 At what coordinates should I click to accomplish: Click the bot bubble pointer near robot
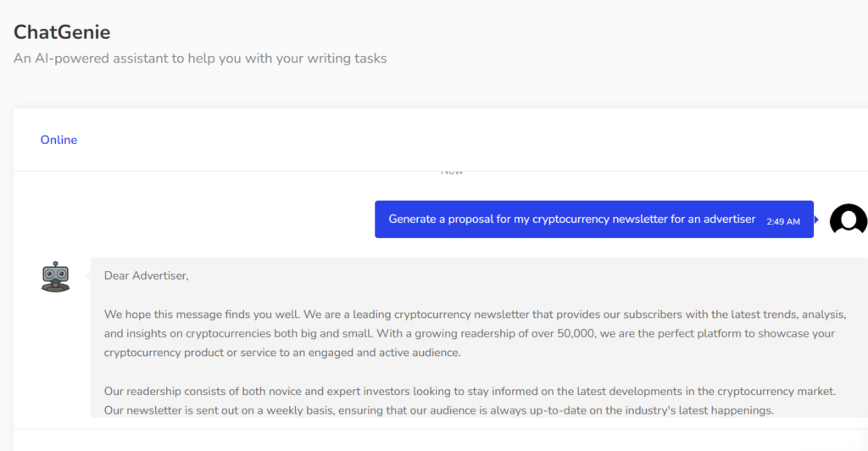click(x=87, y=276)
